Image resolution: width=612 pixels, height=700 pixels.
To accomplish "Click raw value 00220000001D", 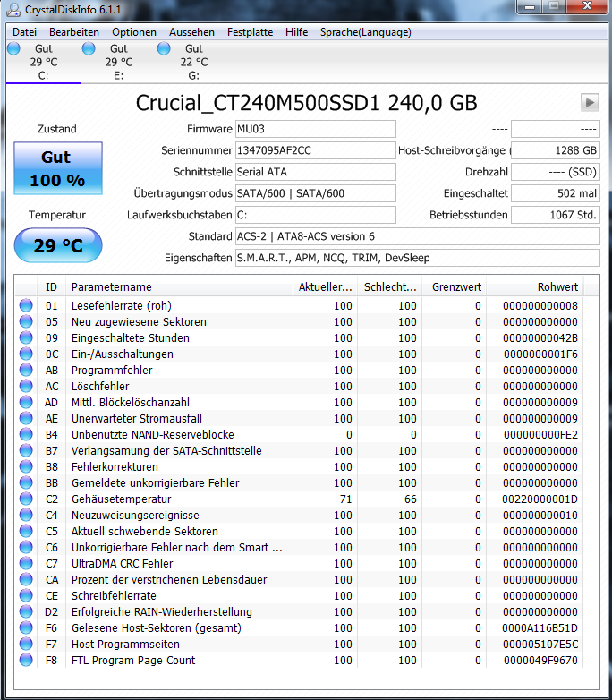I will 540,499.
